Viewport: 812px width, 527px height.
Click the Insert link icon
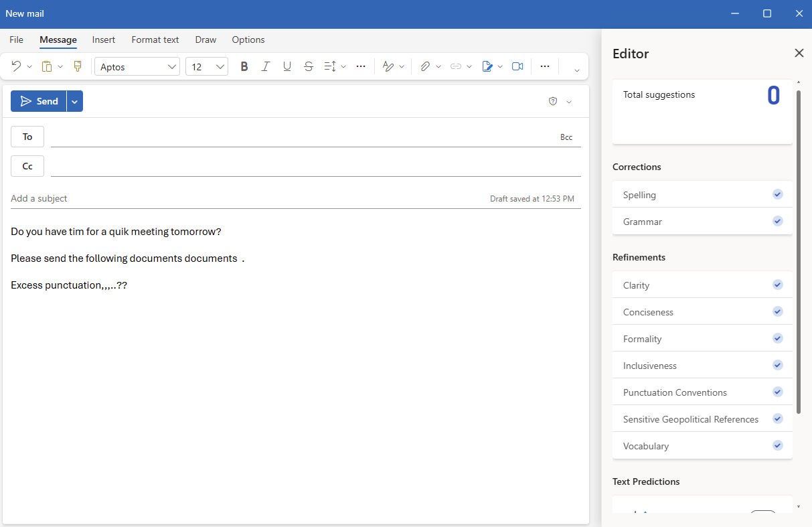click(456, 66)
